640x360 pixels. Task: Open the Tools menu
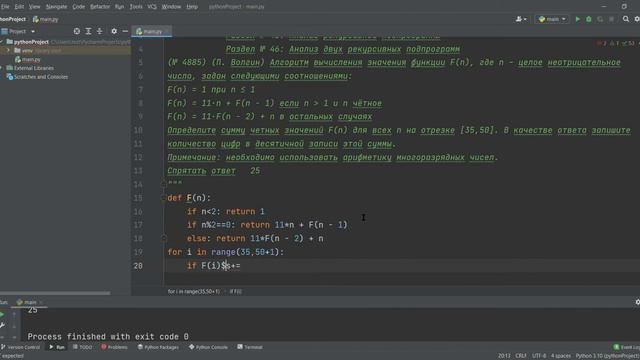coord(136,7)
